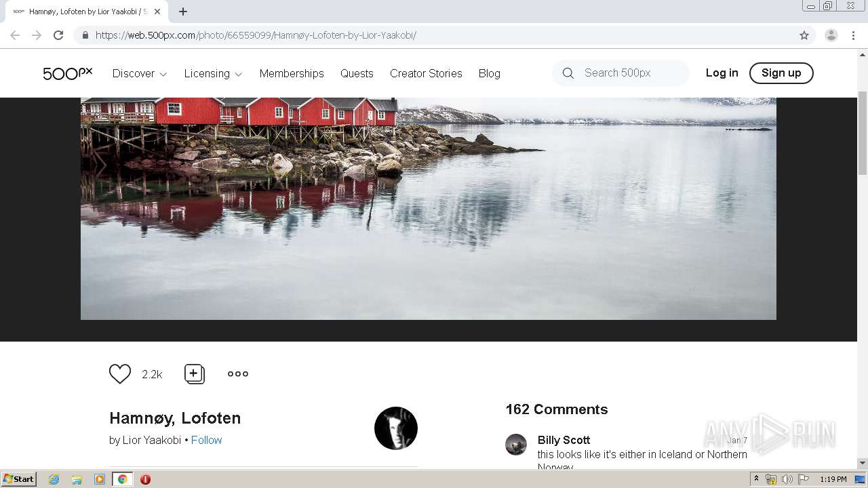The image size is (868, 488).
Task: Click the Log in button
Action: [x=722, y=73]
